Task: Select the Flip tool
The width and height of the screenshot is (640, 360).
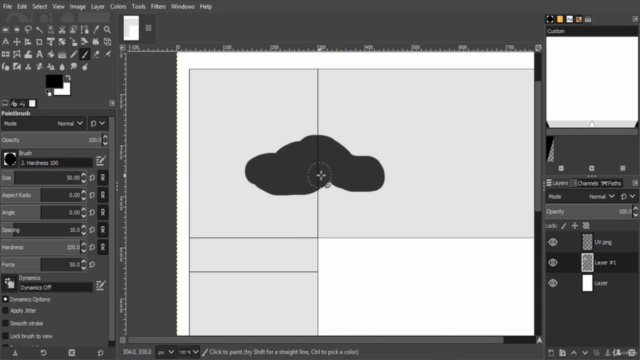Action: [5, 54]
